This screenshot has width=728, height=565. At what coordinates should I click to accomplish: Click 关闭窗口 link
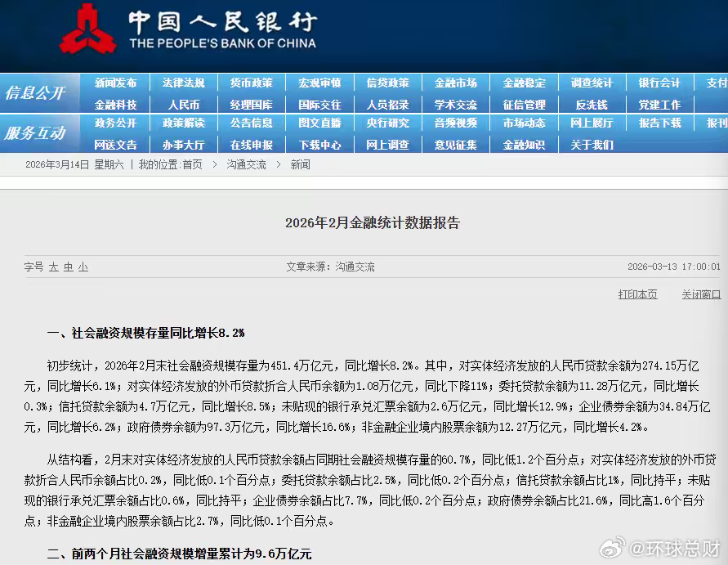701,294
